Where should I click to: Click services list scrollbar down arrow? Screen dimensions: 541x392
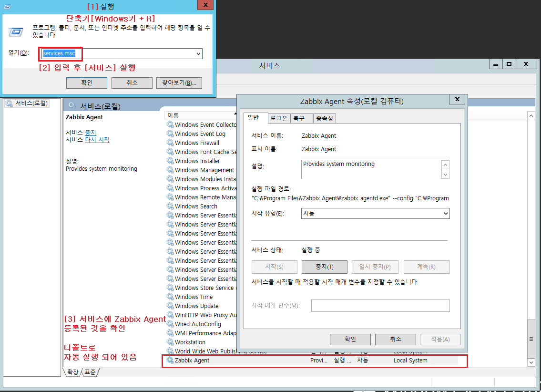coord(531,362)
